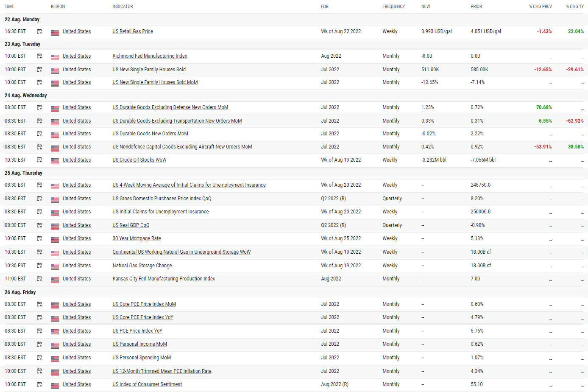This screenshot has width=588, height=392.
Task: Click the % CHG 1Y column header
Action: point(574,6)
